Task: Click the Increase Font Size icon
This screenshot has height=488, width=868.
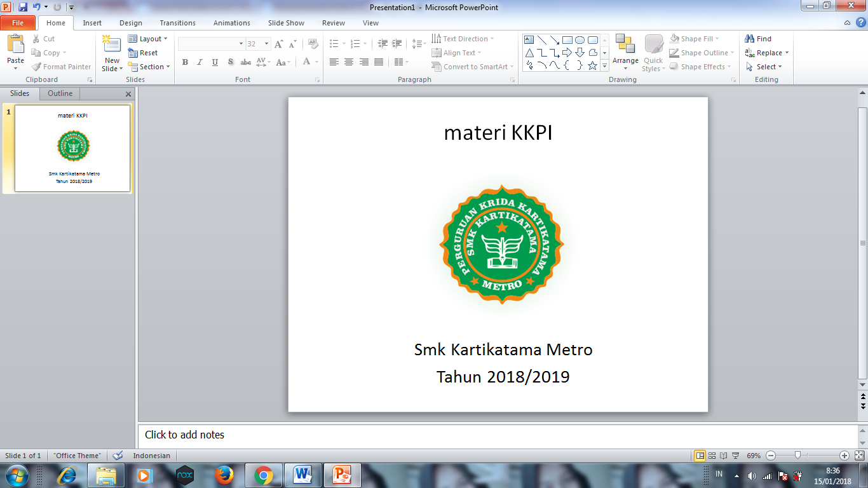Action: coord(278,44)
